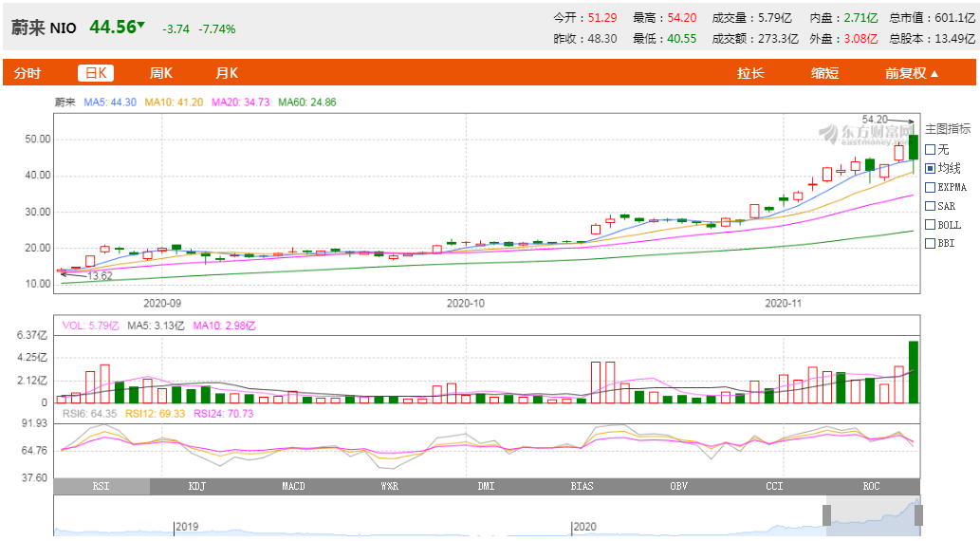Open the OBV indicator tab

678,487
